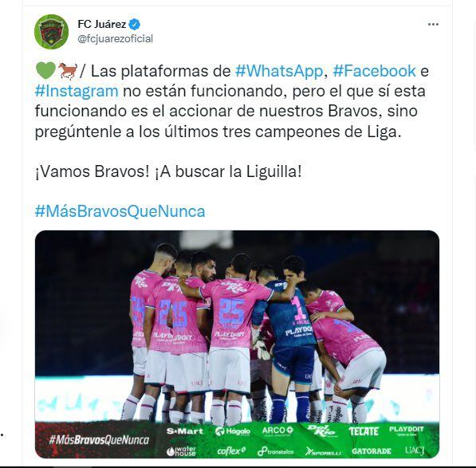The image size is (476, 468).
Task: Click the green heart emoji
Action: pyautogui.click(x=45, y=70)
